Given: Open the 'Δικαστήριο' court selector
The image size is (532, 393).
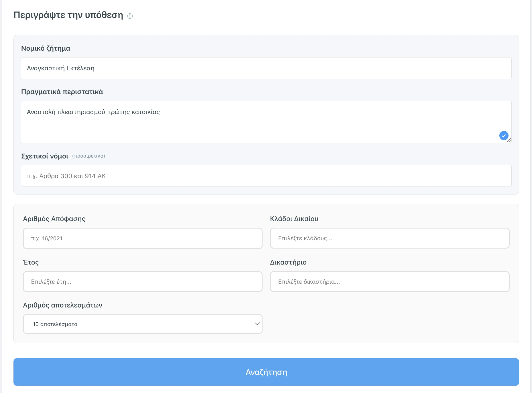Looking at the screenshot, I should pos(389,282).
